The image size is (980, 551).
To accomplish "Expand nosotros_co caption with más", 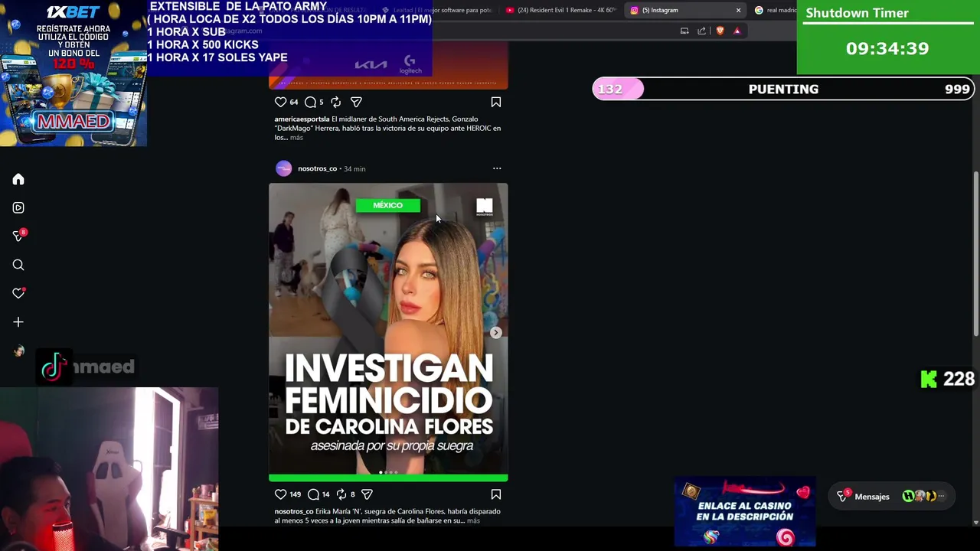I will tap(473, 520).
